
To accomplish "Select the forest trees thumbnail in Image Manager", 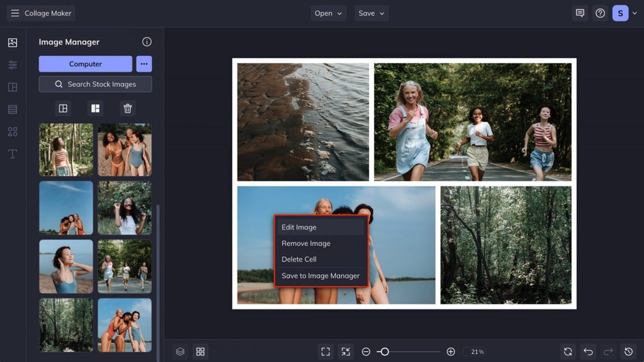I will (x=66, y=324).
